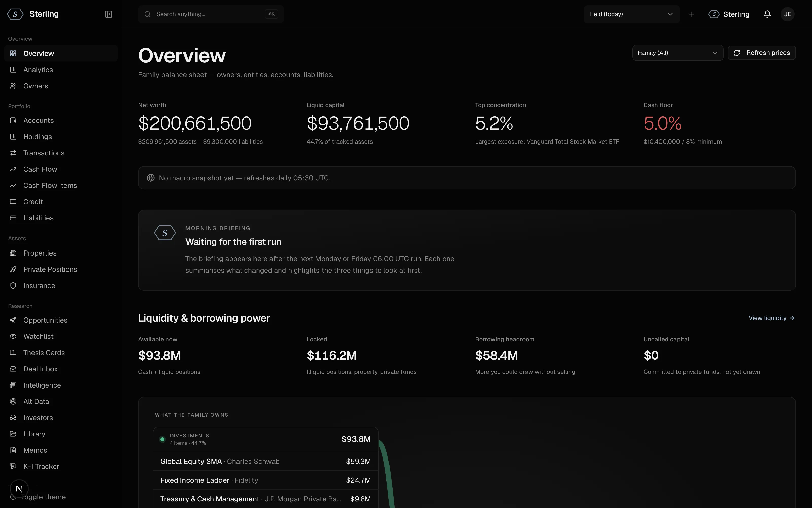Viewport: 812px width, 508px height.
Task: Click the Library folder icon
Action: [13, 434]
